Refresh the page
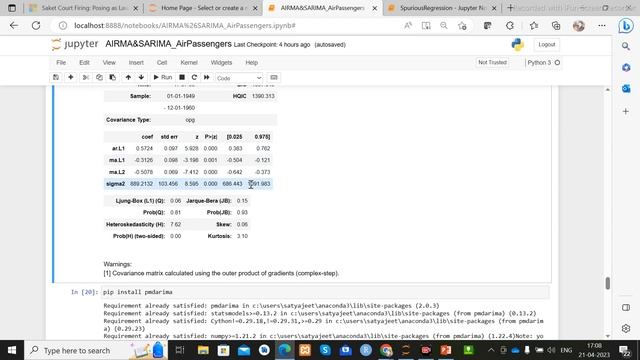Screen dimensions: 640x360 coord(36,25)
